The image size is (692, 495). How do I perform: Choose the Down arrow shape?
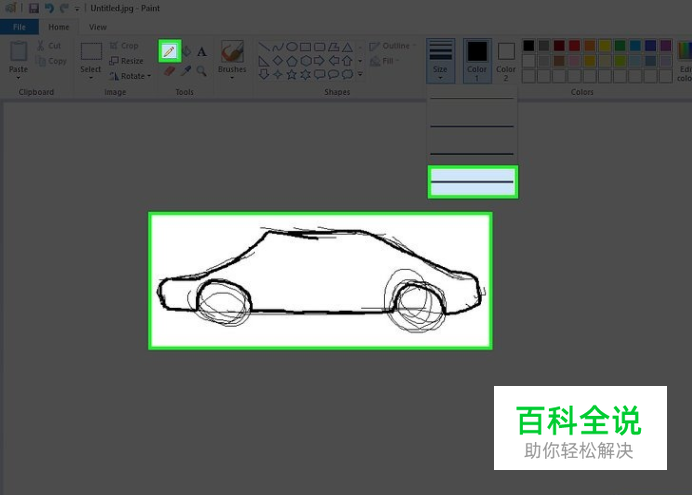tap(264, 75)
